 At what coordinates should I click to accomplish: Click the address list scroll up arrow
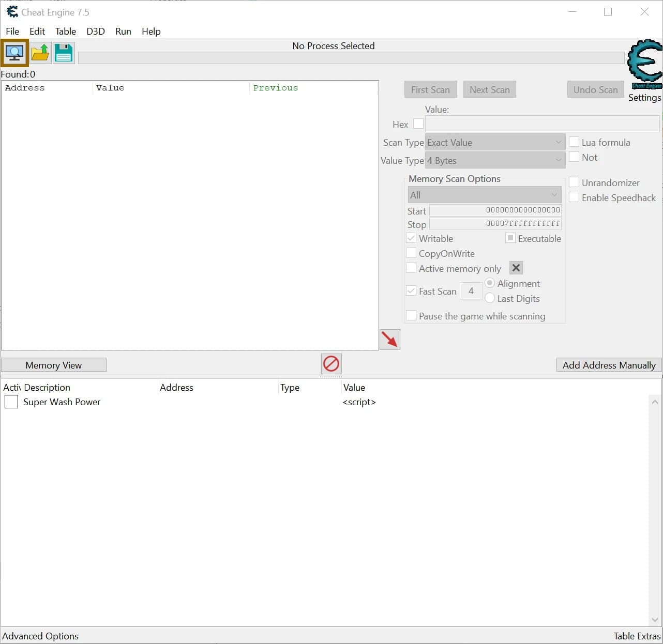point(655,402)
